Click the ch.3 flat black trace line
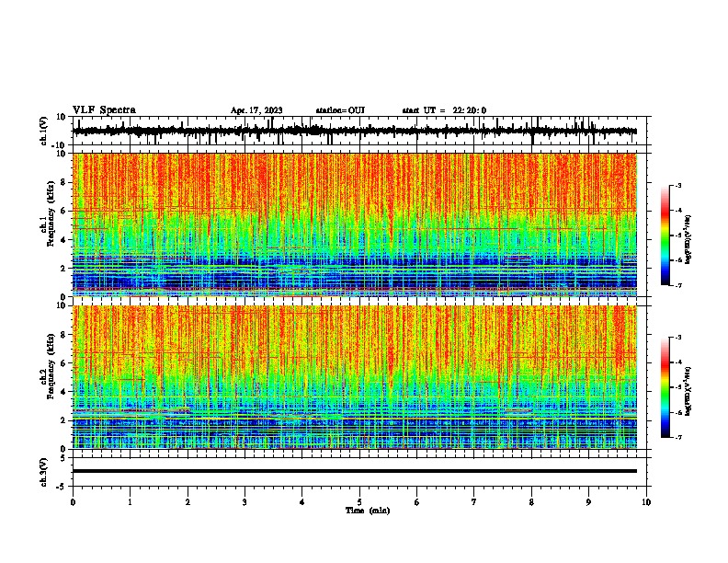Screen dimensions: 728x563 pos(354,471)
